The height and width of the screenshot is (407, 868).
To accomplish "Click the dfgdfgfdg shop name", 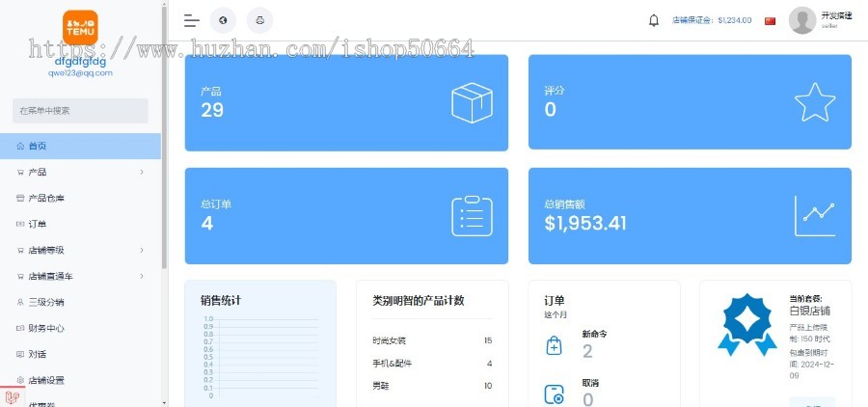I will tap(80, 62).
